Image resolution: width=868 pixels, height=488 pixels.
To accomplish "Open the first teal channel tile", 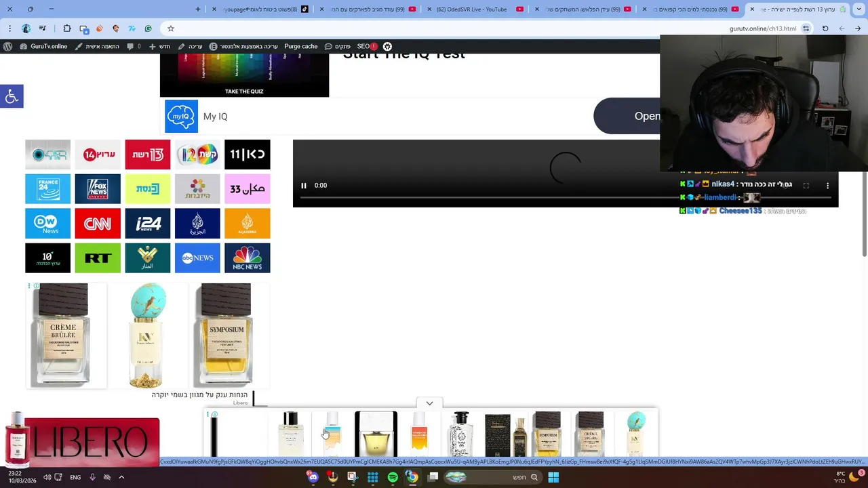I will pos(47,155).
